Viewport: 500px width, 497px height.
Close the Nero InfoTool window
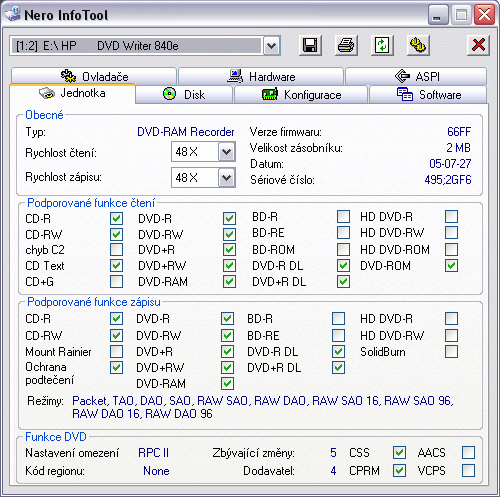(x=484, y=15)
